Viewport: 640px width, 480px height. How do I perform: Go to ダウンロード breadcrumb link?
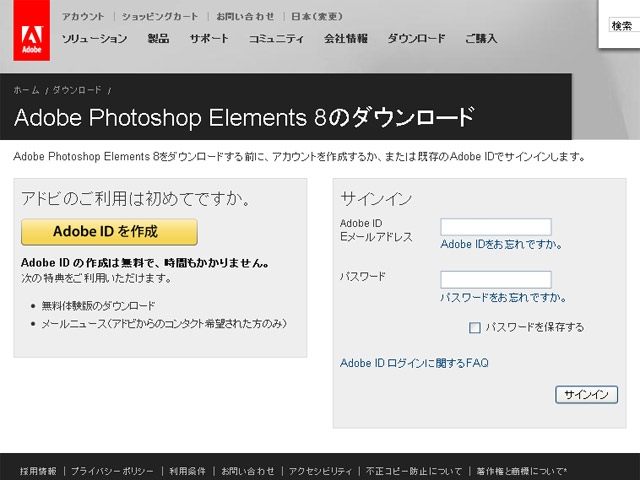[77, 90]
